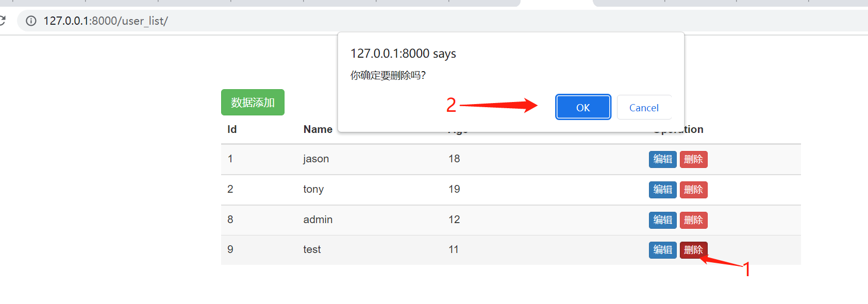Image resolution: width=868 pixels, height=304 pixels.
Task: Confirm deletion with the OK button
Action: [583, 107]
